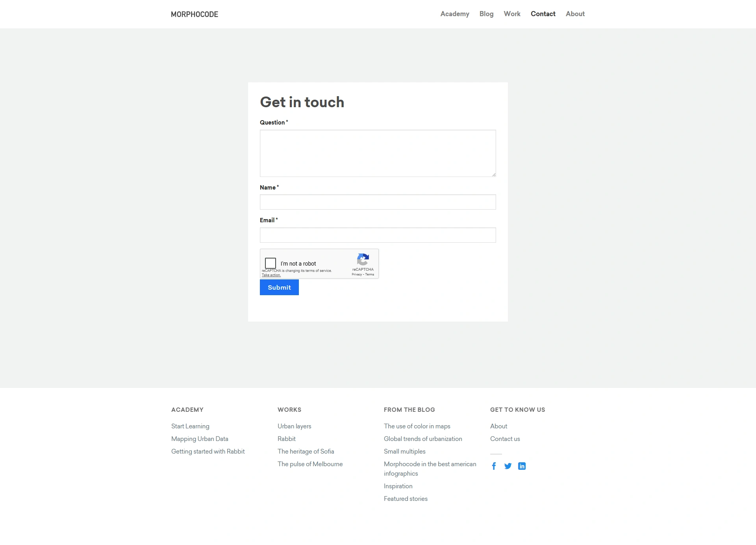Open Mapping Urban Data link

[x=200, y=439]
